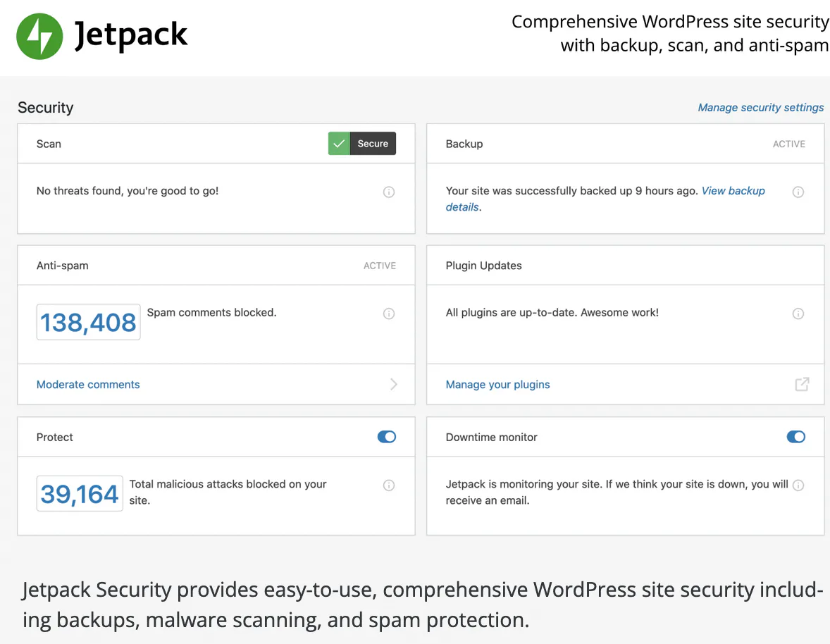
Task: Click 'Spam comments blocked.' label
Action: pos(212,313)
